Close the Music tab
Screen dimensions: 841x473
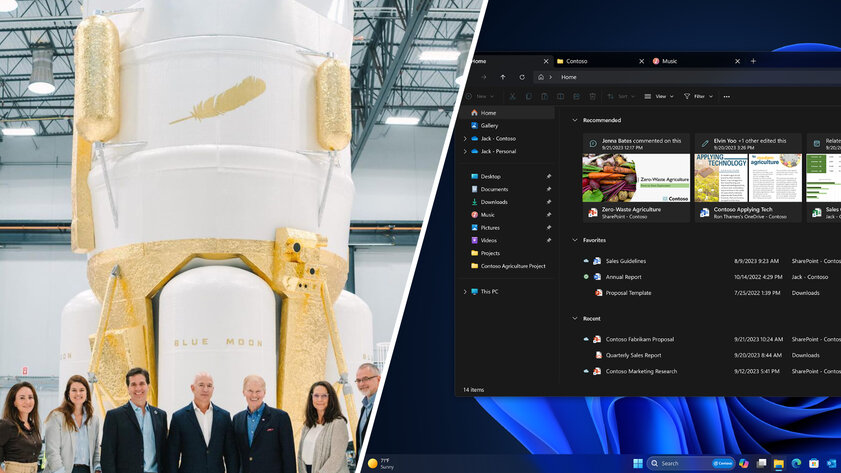pos(737,61)
